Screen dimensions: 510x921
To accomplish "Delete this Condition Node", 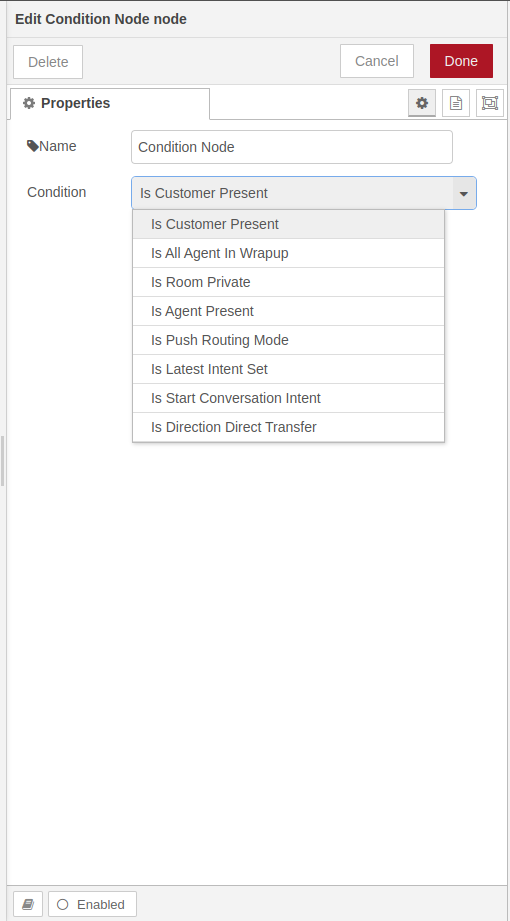I will tap(48, 62).
